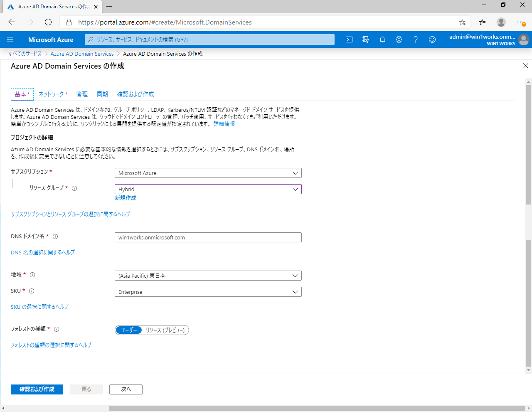The image size is (532, 414).
Task: Click the 詳細情報 link
Action: (x=224, y=124)
